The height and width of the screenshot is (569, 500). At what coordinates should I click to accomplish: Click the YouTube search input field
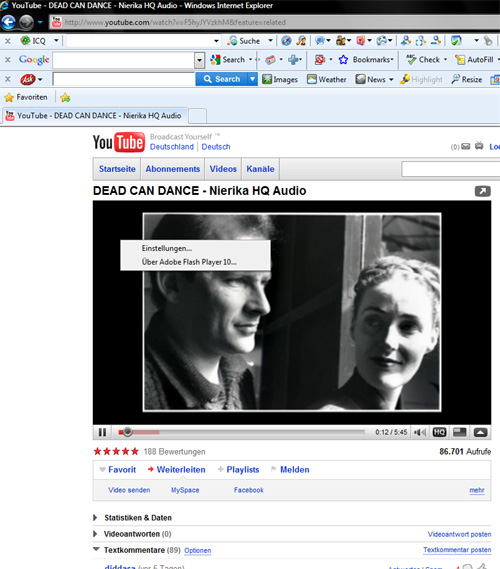(x=451, y=169)
